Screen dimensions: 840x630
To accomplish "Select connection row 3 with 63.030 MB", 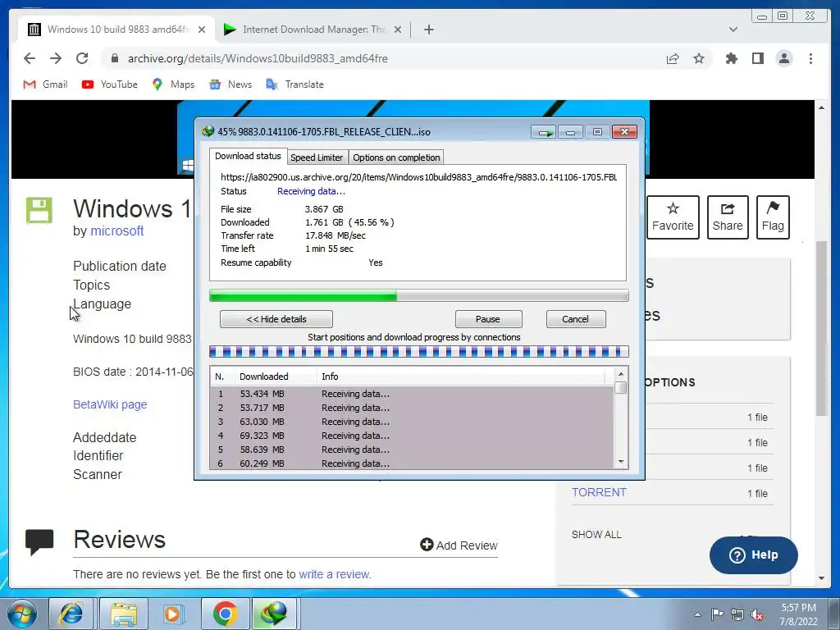I will pyautogui.click(x=412, y=422).
